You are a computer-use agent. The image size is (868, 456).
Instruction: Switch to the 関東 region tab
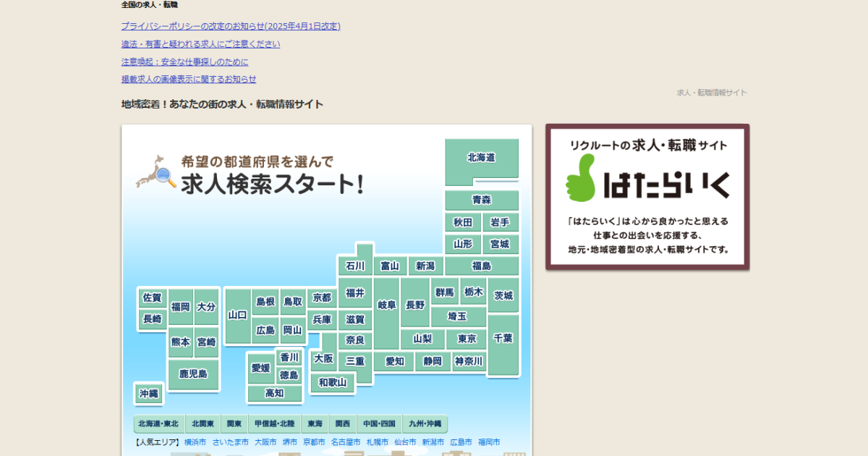click(x=234, y=423)
